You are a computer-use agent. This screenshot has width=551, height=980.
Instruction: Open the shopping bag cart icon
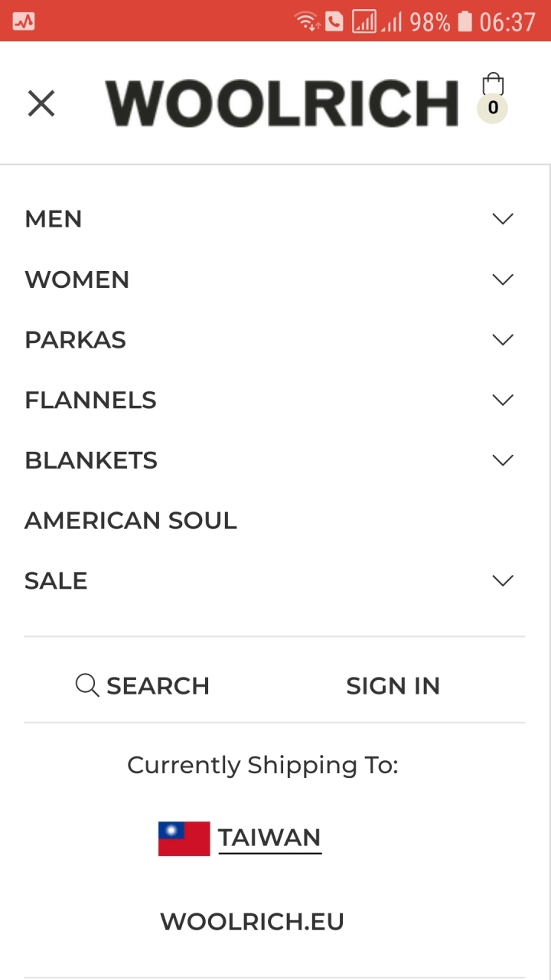493,83
